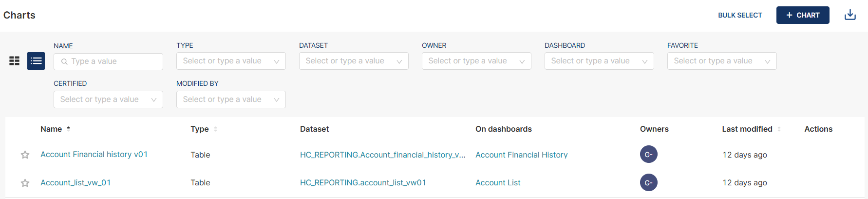Image resolution: width=868 pixels, height=199 pixels.
Task: Star the Account_list_vw_01 chart
Action: [25, 183]
